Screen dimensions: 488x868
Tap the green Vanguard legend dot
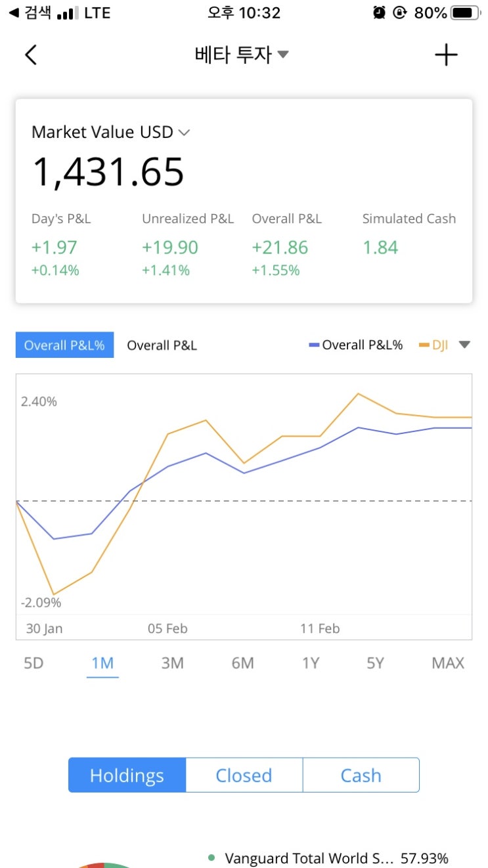[211, 857]
